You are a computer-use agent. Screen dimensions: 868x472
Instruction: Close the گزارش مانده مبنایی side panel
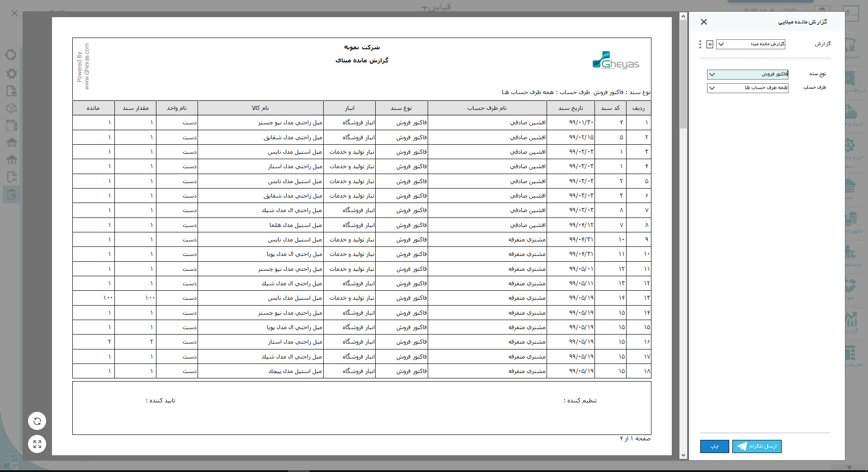704,22
